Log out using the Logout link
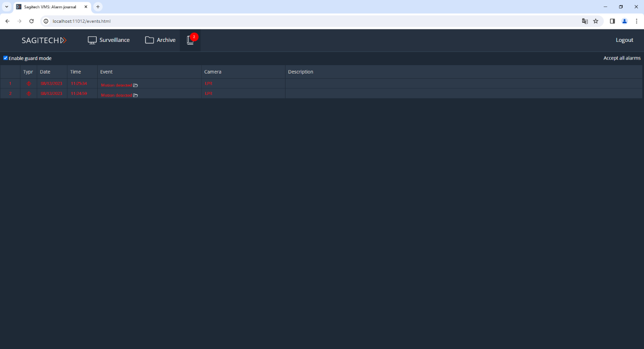Screen dimensions: 644x349 click(624, 40)
